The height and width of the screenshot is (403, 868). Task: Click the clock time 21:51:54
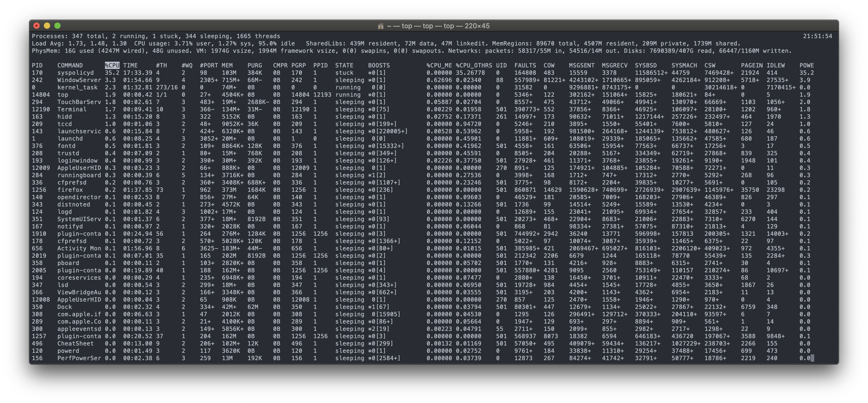817,36
